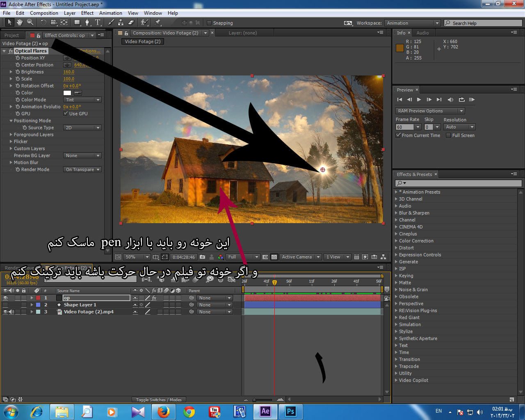Open the composition flowchart icon
The width and height of the screenshot is (525, 420).
click(x=383, y=257)
